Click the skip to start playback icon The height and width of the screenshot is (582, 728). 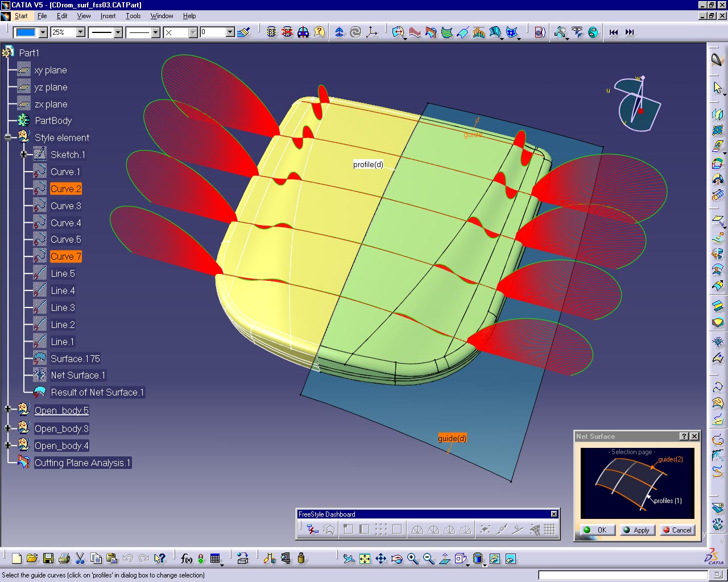(613, 32)
